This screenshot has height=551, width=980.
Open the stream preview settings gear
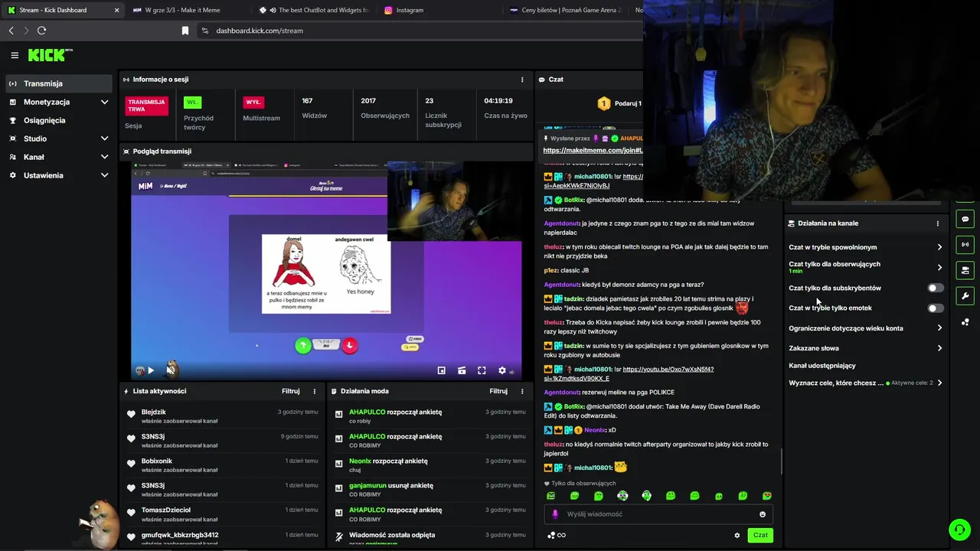point(502,370)
